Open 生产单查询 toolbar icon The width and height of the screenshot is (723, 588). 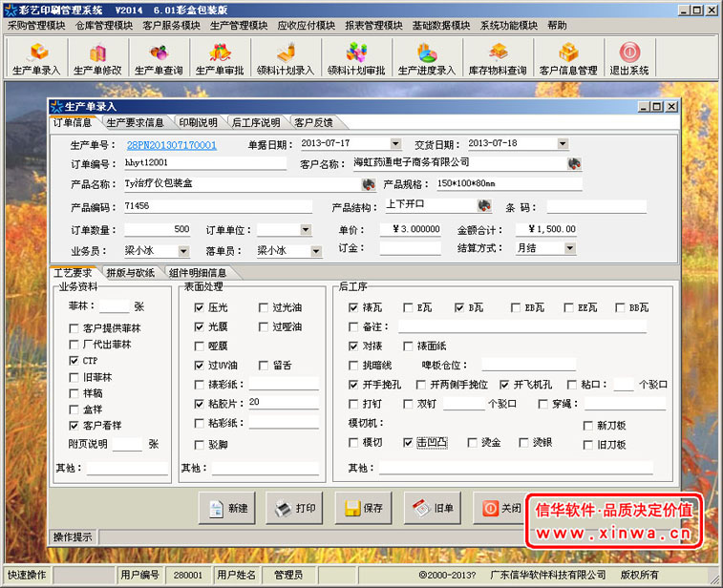159,58
